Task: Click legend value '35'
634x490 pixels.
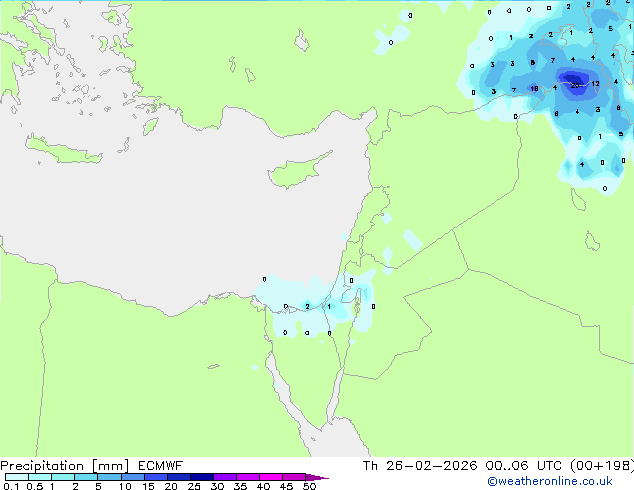Action: 240,486
